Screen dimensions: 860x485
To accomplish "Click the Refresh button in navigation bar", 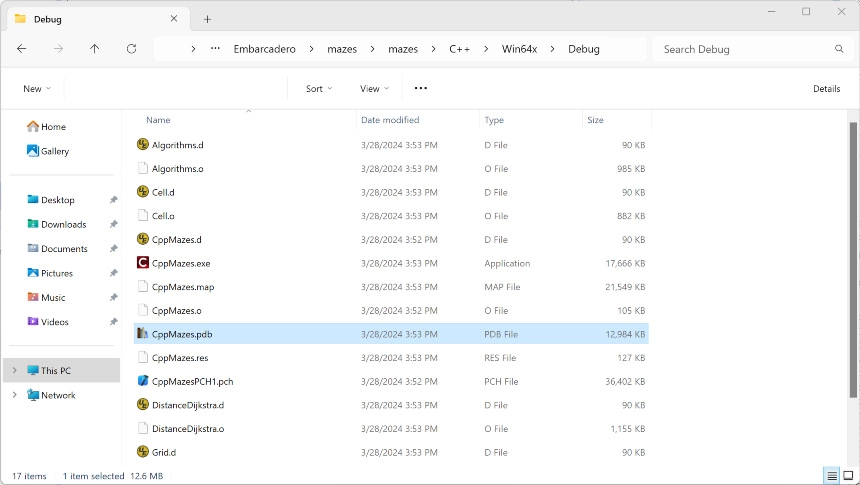I will coord(131,49).
